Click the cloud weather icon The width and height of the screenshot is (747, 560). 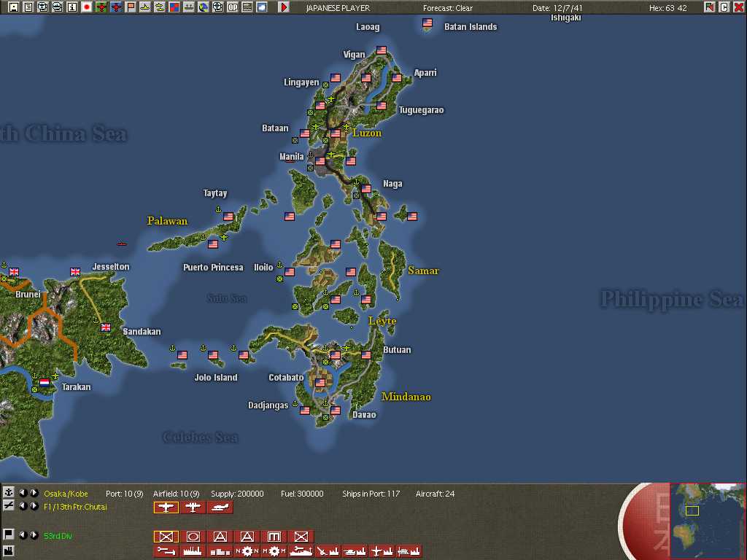pyautogui.click(x=262, y=7)
